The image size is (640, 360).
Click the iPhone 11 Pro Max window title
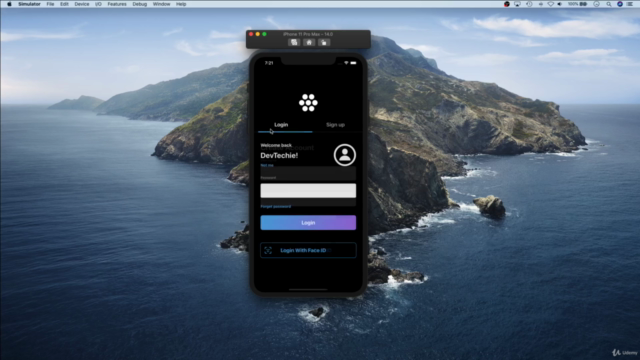(308, 34)
